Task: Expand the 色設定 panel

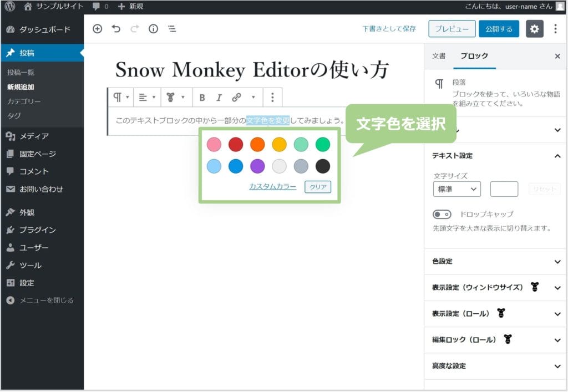Action: pyautogui.click(x=495, y=261)
